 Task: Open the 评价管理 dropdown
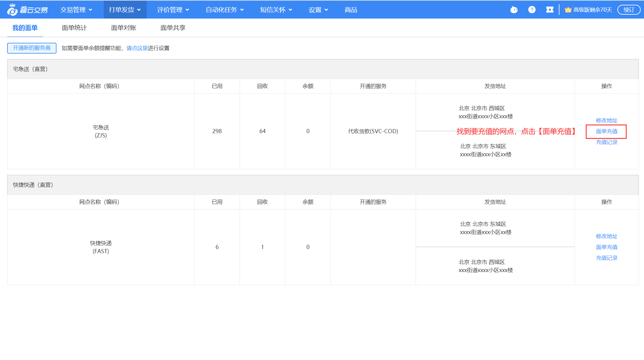(173, 10)
